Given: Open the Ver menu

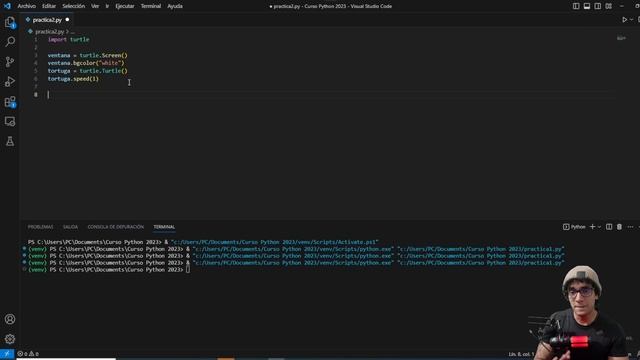Looking at the screenshot, I should (95, 6).
